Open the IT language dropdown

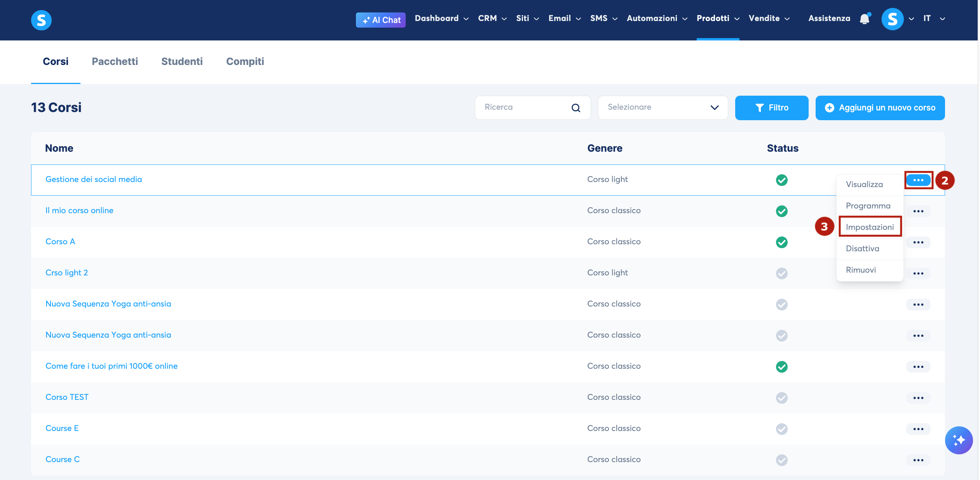coord(934,18)
